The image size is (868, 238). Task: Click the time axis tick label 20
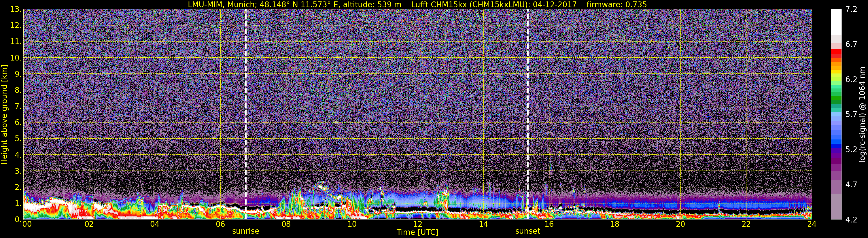(x=680, y=224)
